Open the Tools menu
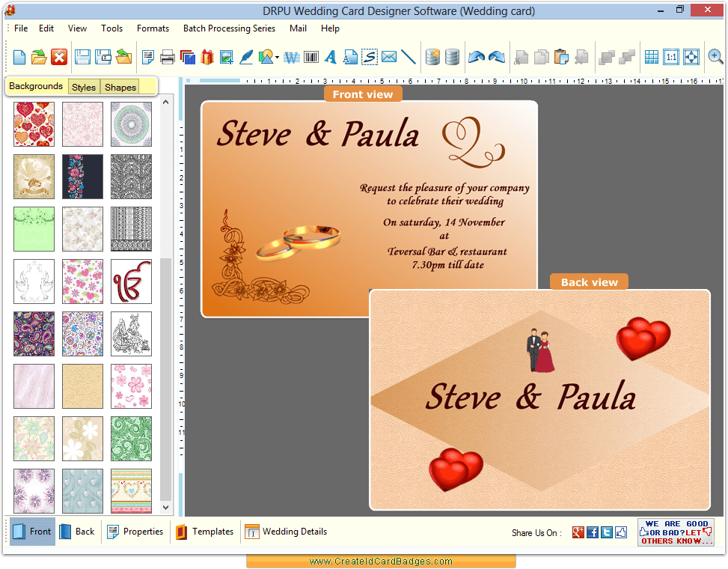Image resolution: width=728 pixels, height=569 pixels. click(112, 28)
